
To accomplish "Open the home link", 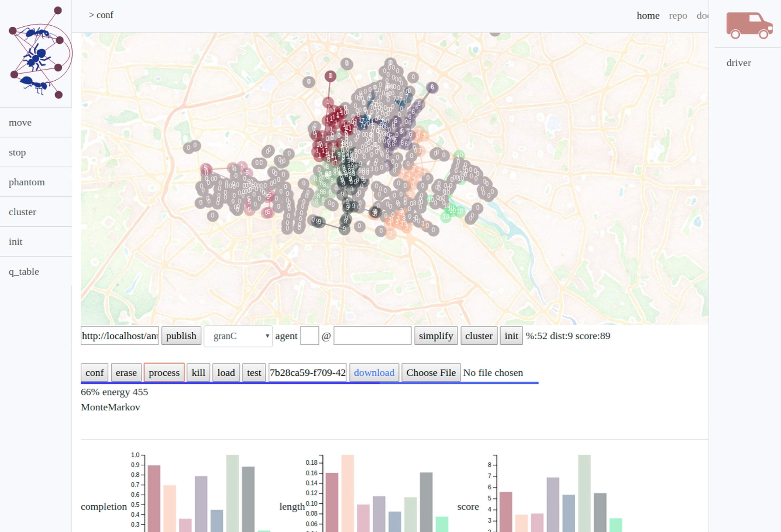I will [x=648, y=16].
